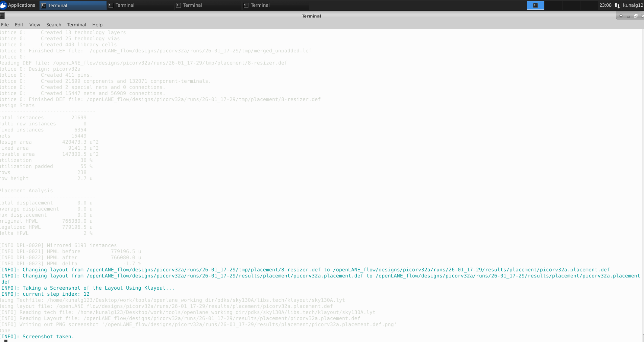Click the terminal icon on the fourth Terminal taskbar entry

(245, 5)
